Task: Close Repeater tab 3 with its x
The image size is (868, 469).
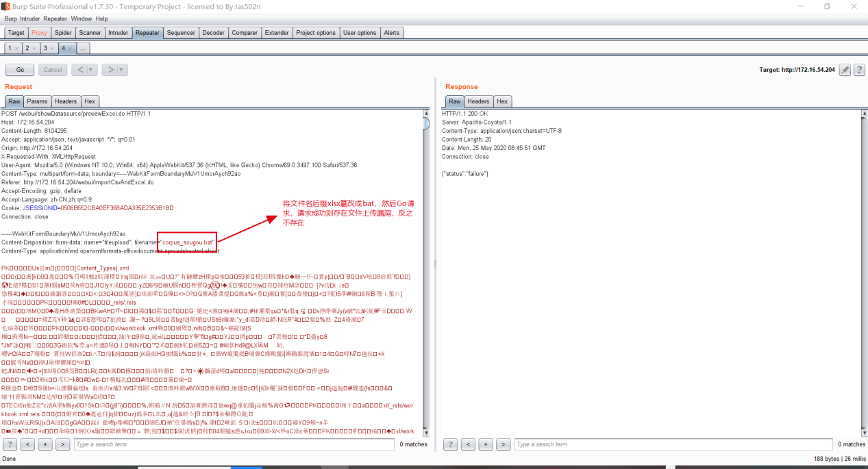Action: click(51, 49)
